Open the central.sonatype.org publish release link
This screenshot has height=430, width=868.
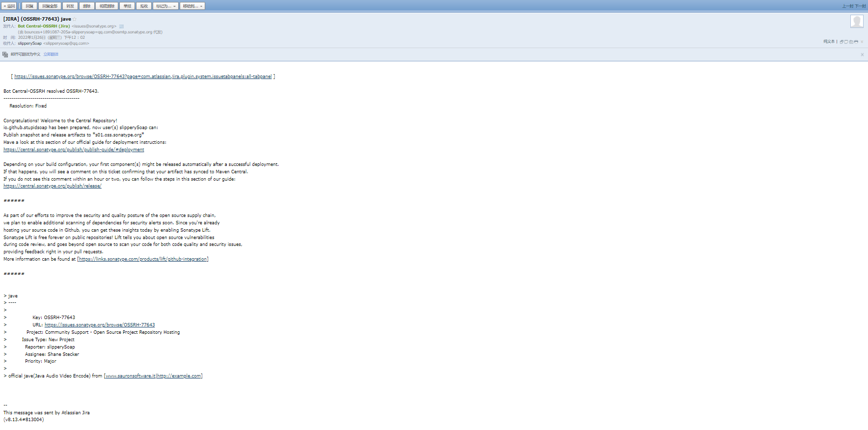[x=53, y=186]
